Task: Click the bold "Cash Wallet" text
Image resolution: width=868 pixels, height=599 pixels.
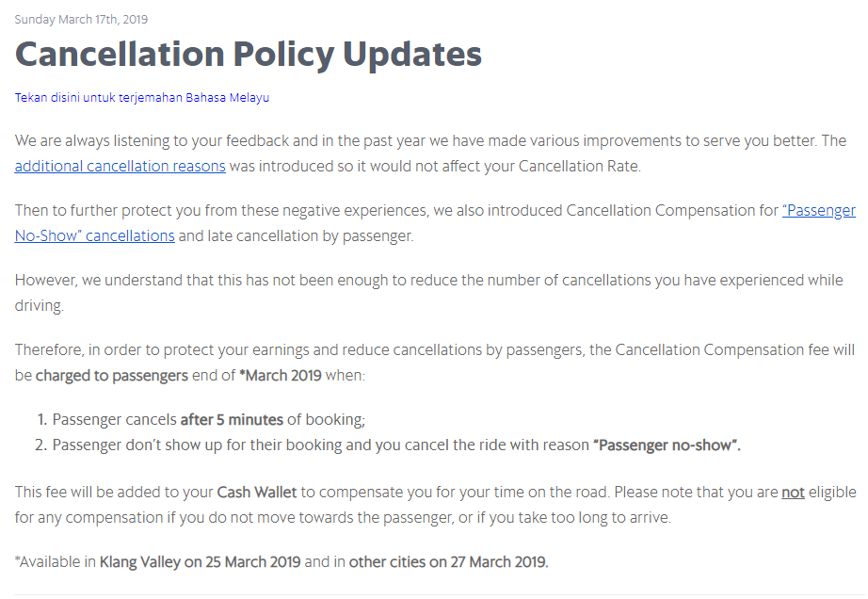Action: (x=254, y=493)
